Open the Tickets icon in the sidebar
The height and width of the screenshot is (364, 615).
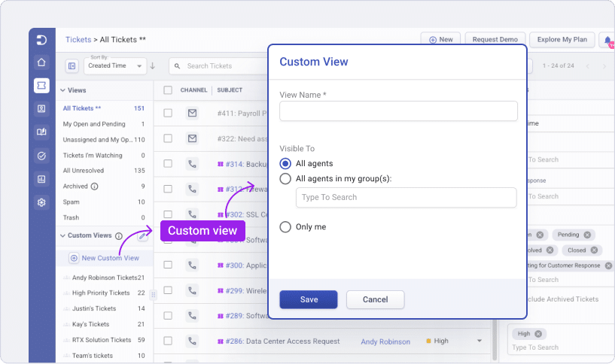(41, 86)
